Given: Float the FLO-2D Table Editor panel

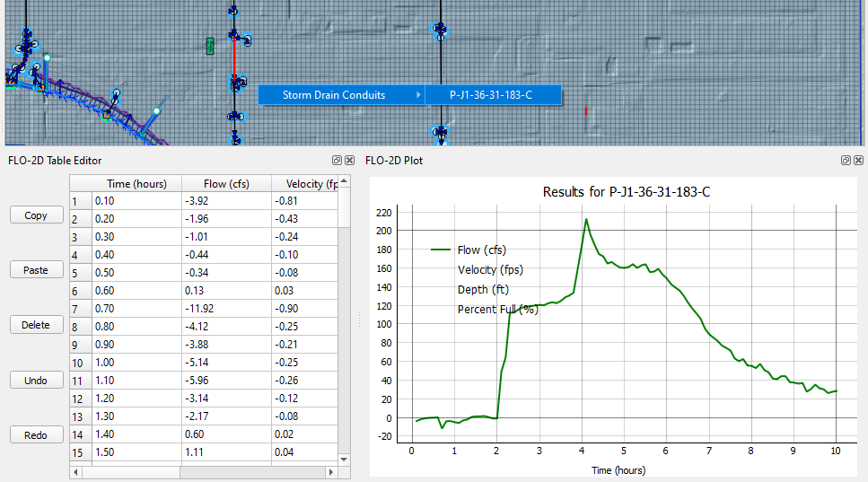Looking at the screenshot, I should (337, 161).
